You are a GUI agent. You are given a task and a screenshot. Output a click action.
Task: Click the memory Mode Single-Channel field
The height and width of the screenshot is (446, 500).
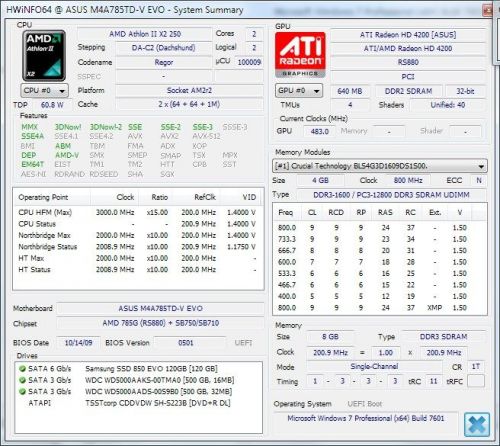pos(374,366)
